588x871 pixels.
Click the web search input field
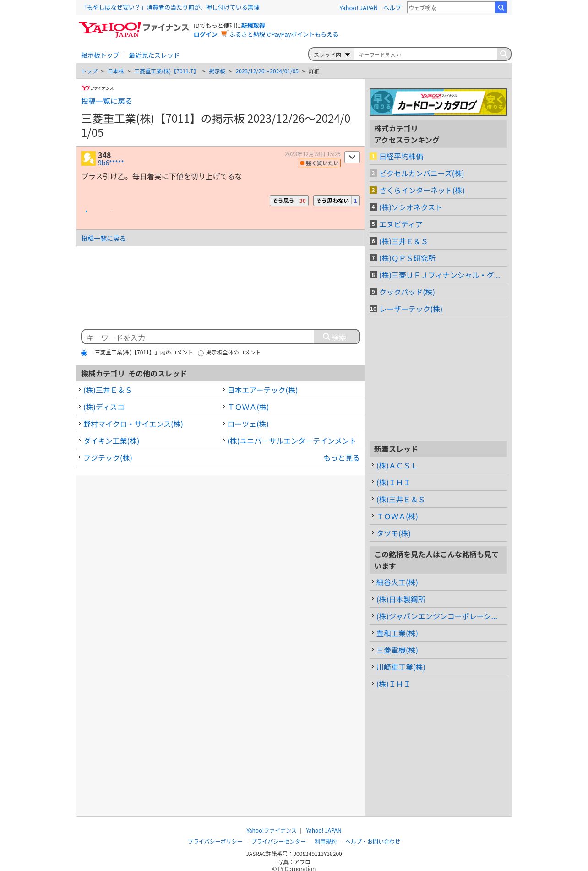[x=451, y=8]
